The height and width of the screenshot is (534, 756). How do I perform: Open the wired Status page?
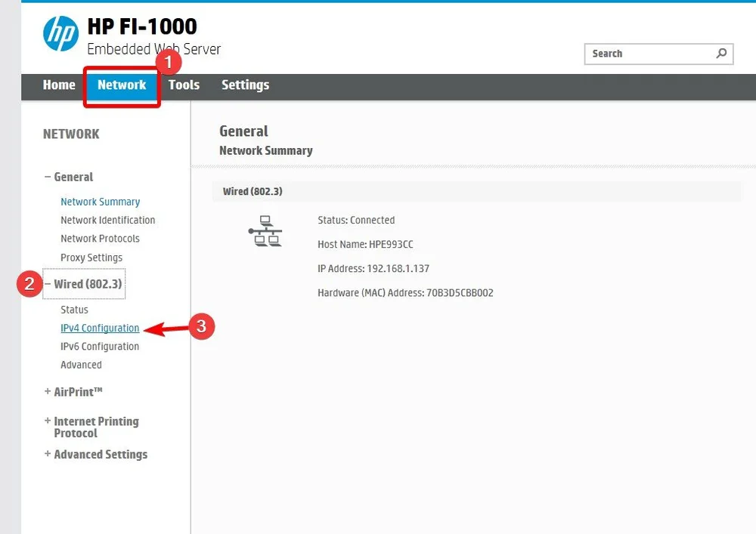(74, 310)
